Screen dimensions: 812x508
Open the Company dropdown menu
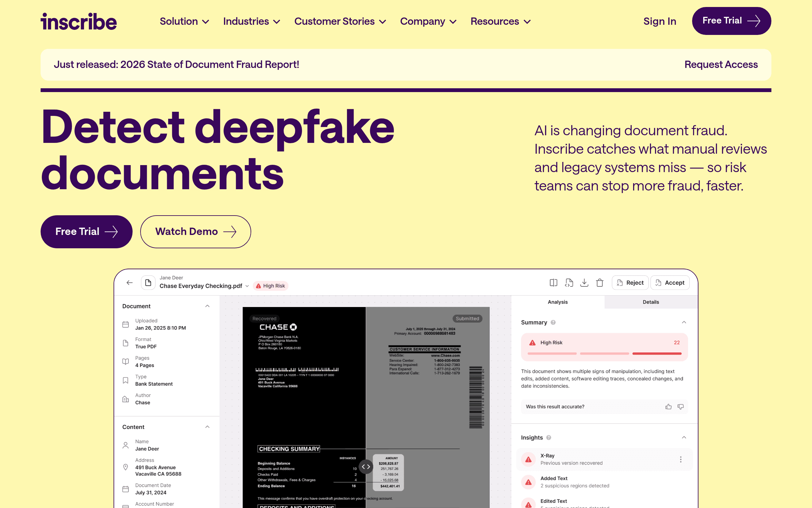click(x=429, y=22)
